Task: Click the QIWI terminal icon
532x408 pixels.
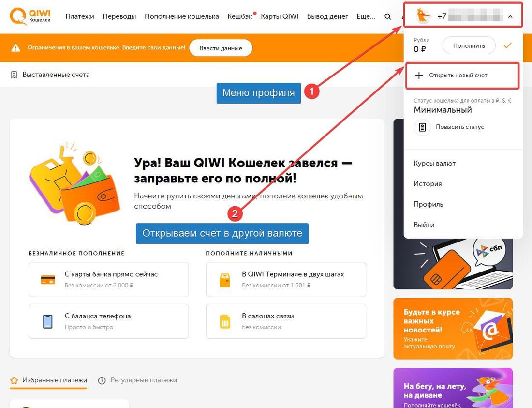Action: [225, 280]
